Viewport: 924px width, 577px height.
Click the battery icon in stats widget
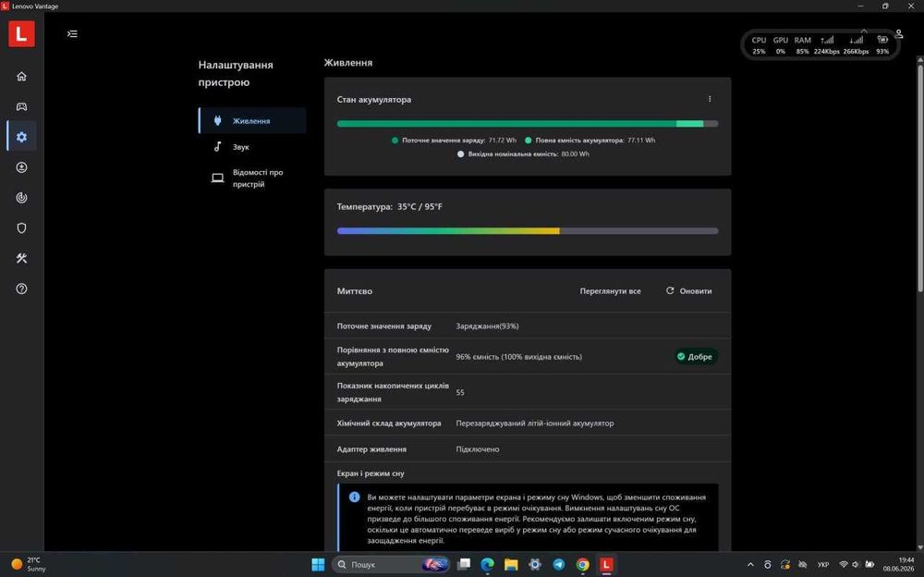(882, 40)
